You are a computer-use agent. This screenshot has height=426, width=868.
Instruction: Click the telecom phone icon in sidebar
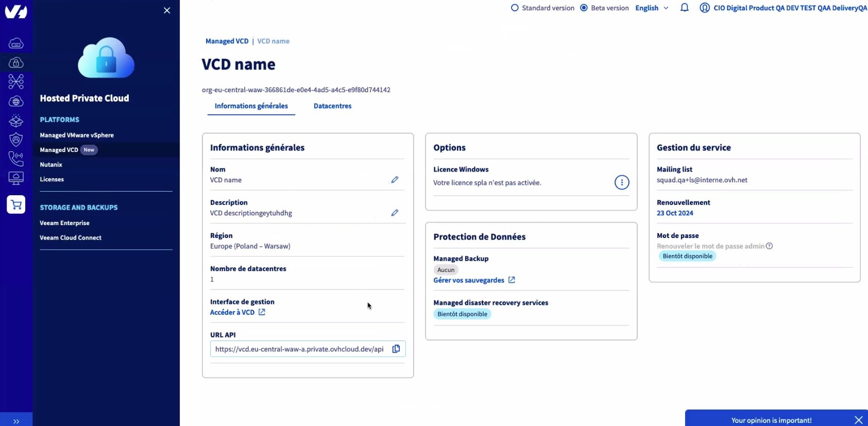click(x=16, y=159)
